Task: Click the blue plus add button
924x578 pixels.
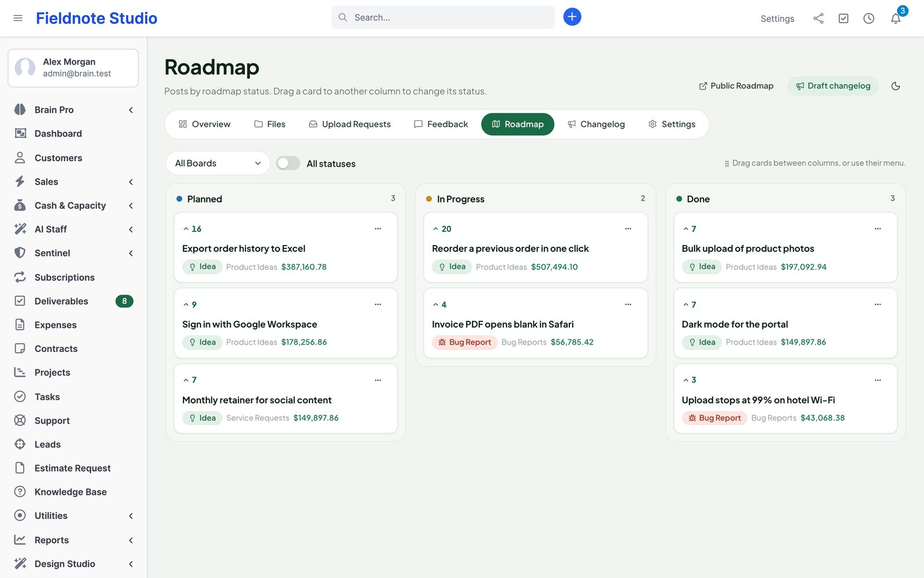Action: coord(572,17)
